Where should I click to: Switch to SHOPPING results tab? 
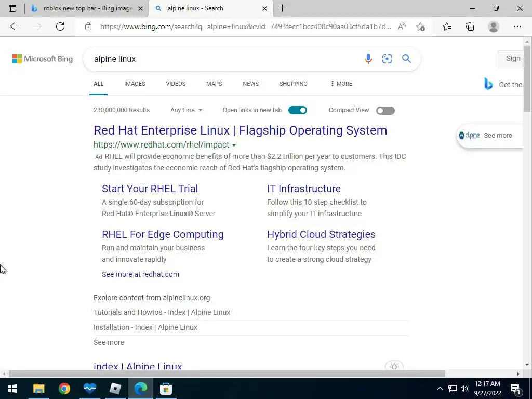tap(294, 84)
